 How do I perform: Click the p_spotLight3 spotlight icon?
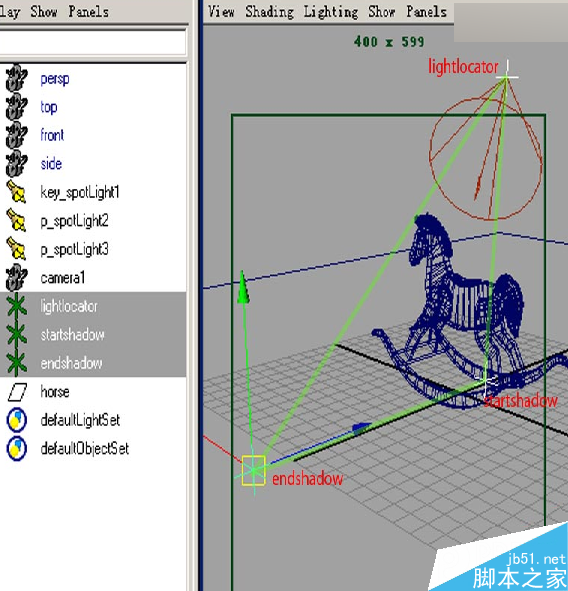[x=16, y=249]
